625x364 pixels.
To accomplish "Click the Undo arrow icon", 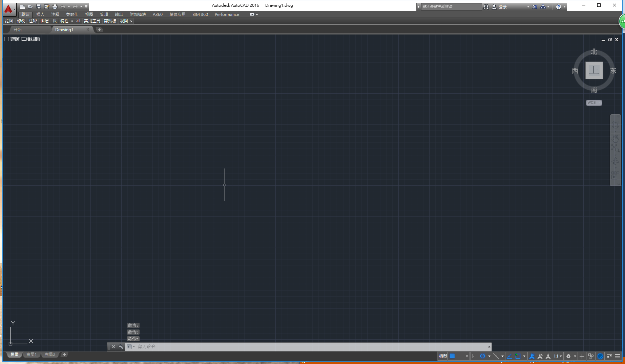I will coord(63,6).
